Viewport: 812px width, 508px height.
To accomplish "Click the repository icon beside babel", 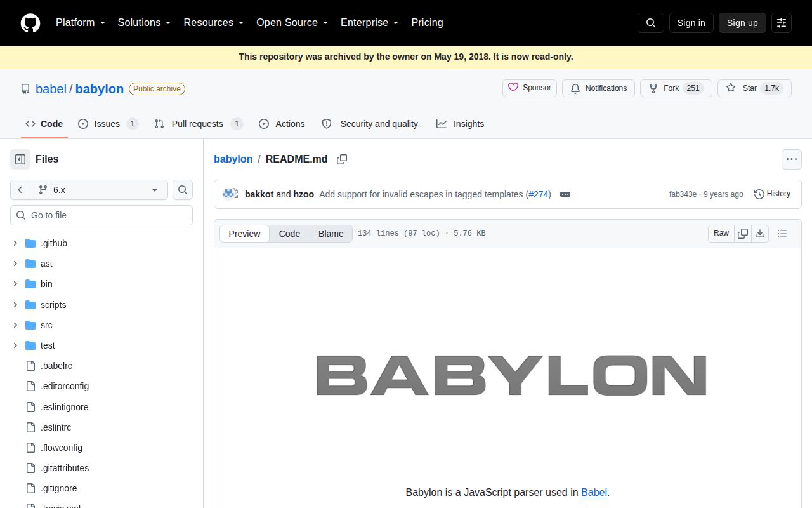I will pos(25,89).
